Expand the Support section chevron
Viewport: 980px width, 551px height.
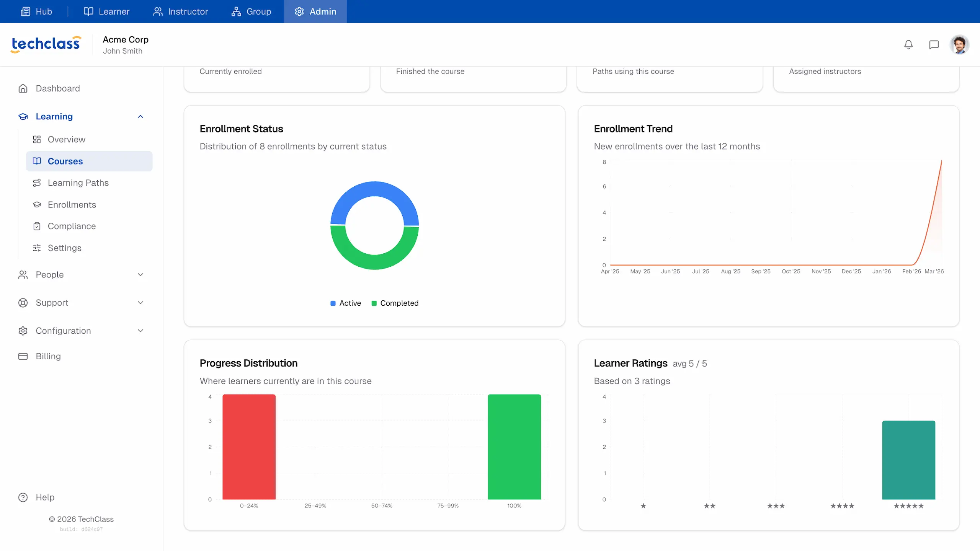point(140,303)
